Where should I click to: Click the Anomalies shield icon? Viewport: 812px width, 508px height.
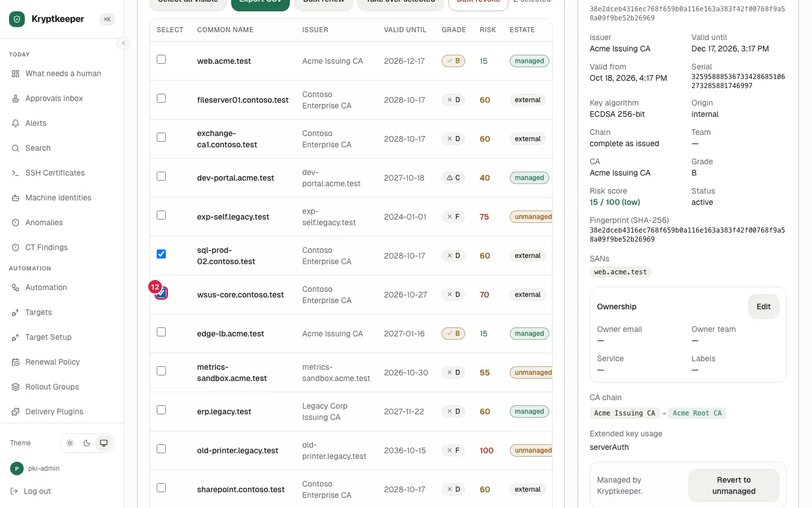tap(16, 222)
